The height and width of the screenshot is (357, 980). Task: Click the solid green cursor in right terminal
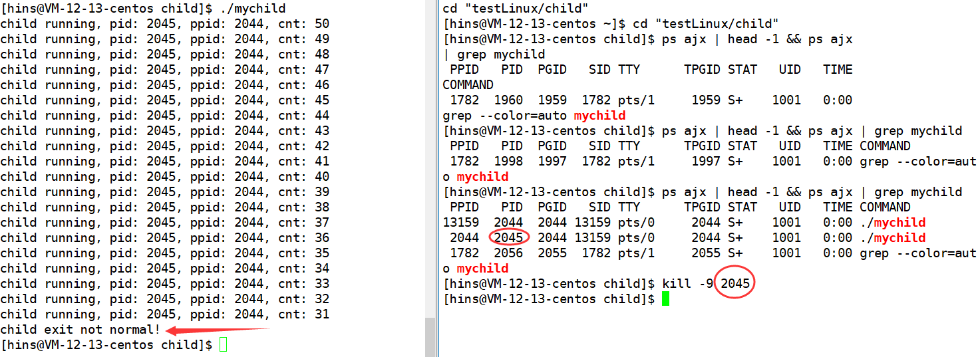pyautogui.click(x=666, y=299)
